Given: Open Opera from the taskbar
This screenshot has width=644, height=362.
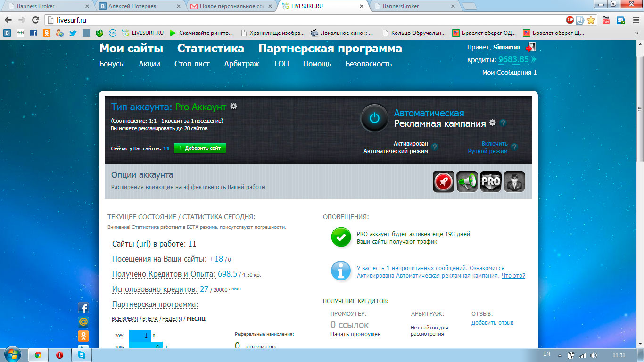Looking at the screenshot, I should pos(60,355).
